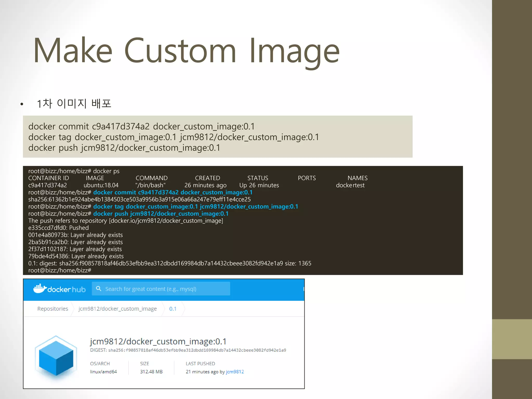
Task: Click the 'docker commit' line in beige box
Action: (x=141, y=126)
